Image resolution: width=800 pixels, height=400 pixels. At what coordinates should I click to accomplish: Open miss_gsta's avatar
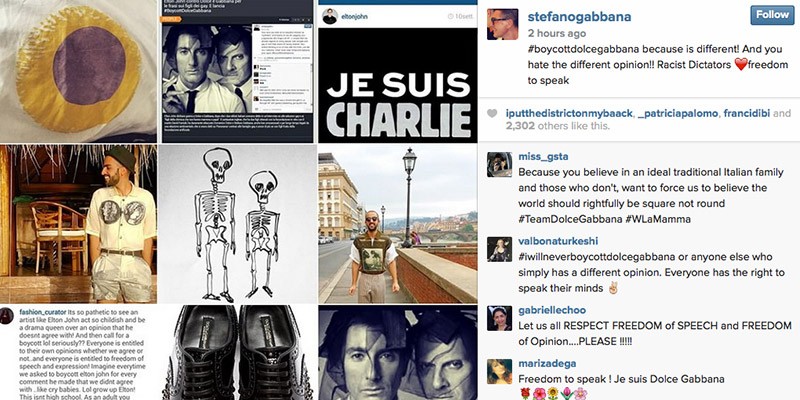tap(499, 164)
